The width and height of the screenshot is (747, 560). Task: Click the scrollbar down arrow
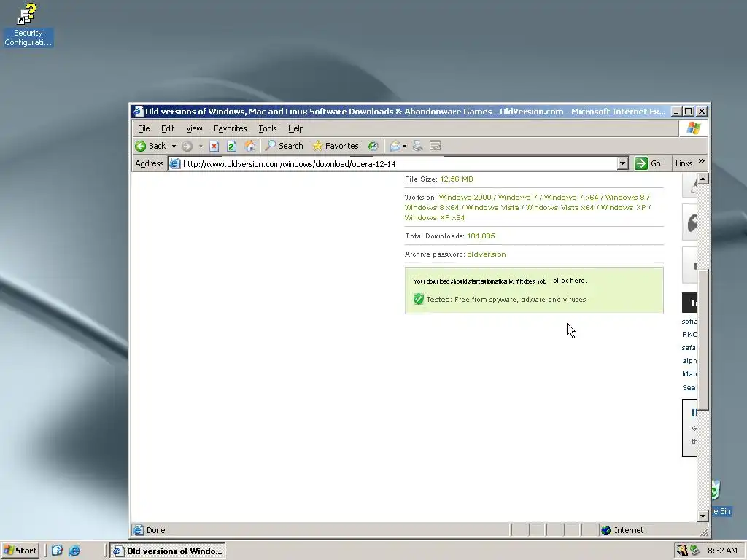point(703,516)
